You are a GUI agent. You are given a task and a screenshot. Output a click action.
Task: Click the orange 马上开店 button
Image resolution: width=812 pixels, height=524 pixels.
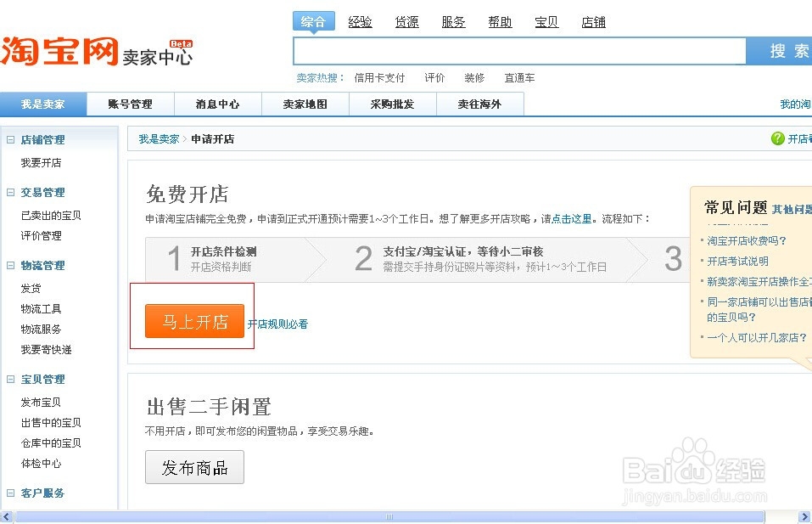(194, 321)
